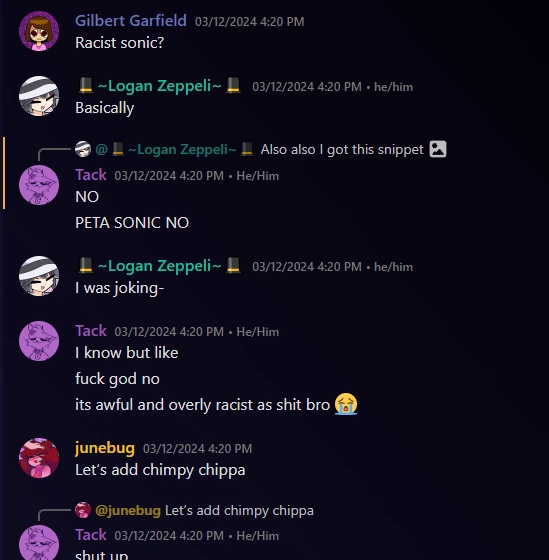The image size is (549, 560).
Task: Click the @~Logan Zeppeli~ mention in reply
Action: coord(175,149)
